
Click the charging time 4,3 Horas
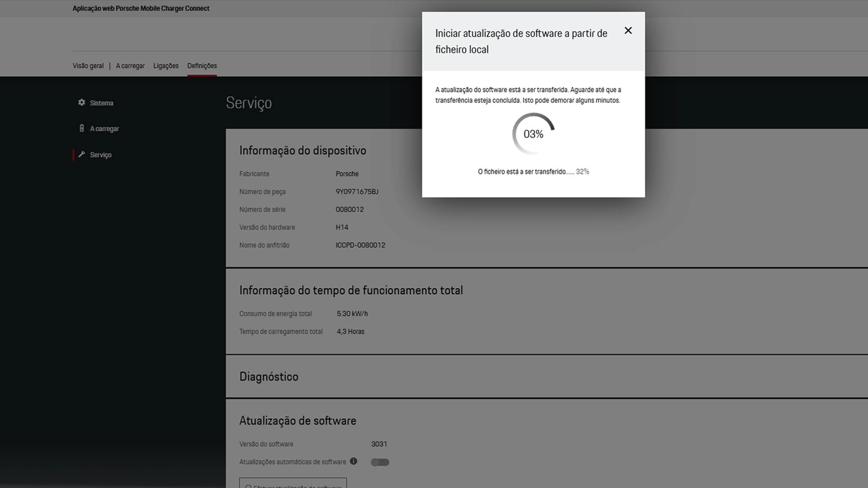pyautogui.click(x=350, y=332)
